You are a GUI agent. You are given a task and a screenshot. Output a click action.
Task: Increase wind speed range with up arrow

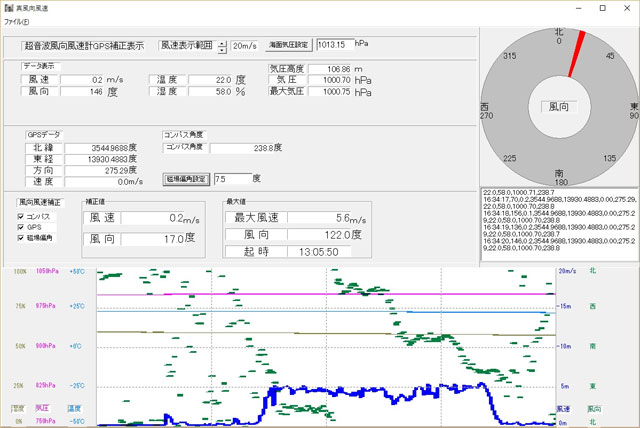222,42
